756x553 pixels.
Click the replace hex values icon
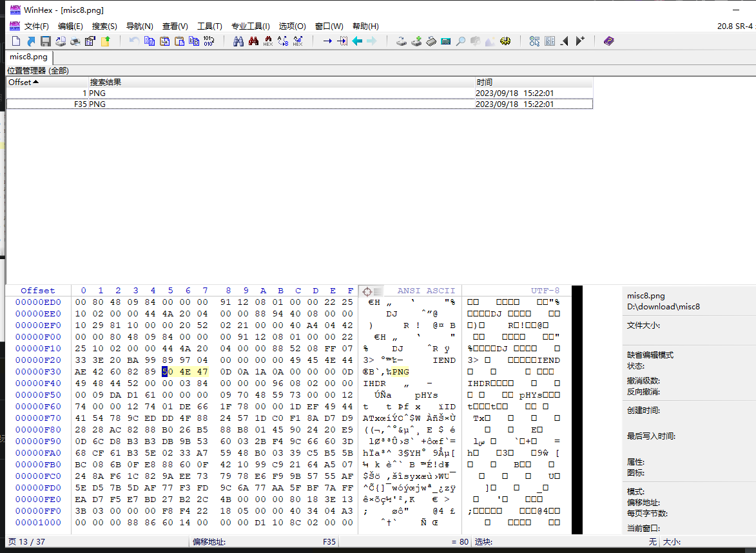pos(298,41)
